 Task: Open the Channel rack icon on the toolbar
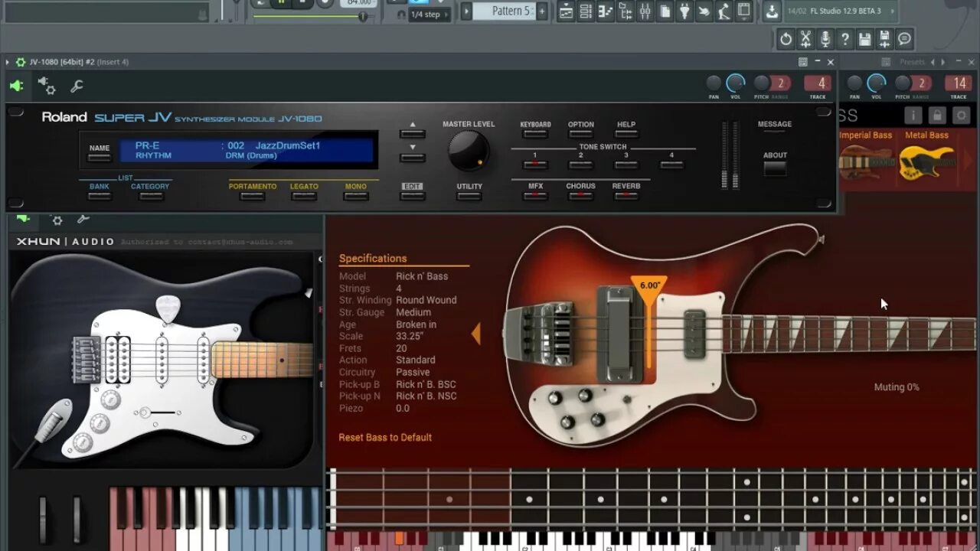point(586,11)
